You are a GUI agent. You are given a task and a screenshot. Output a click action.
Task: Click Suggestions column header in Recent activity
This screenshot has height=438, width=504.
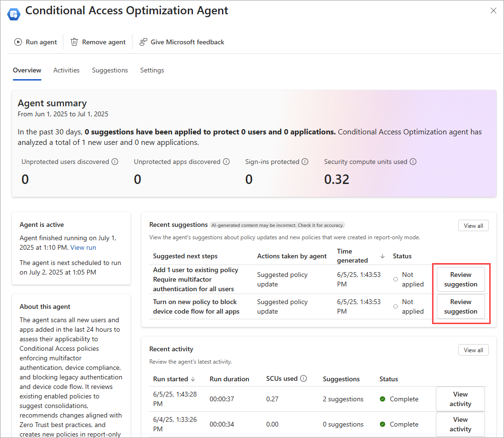pyautogui.click(x=341, y=379)
